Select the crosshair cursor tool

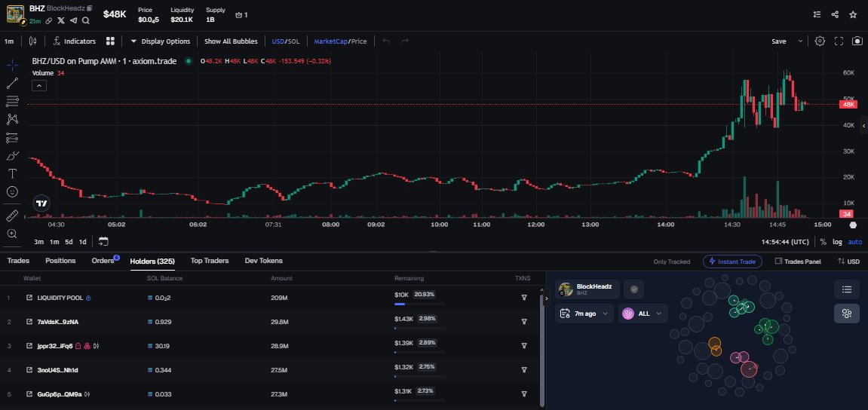tap(12, 65)
